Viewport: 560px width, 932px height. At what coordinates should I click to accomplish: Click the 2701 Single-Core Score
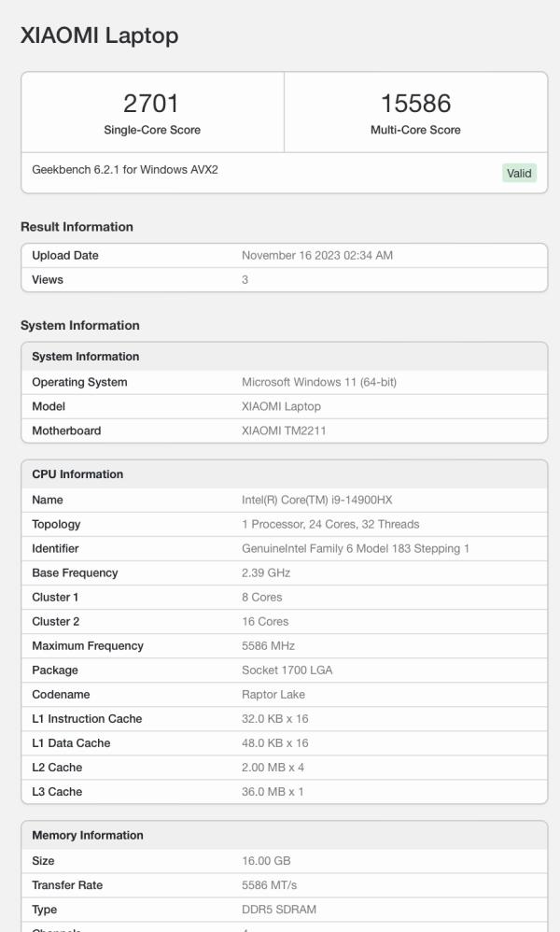point(151,104)
